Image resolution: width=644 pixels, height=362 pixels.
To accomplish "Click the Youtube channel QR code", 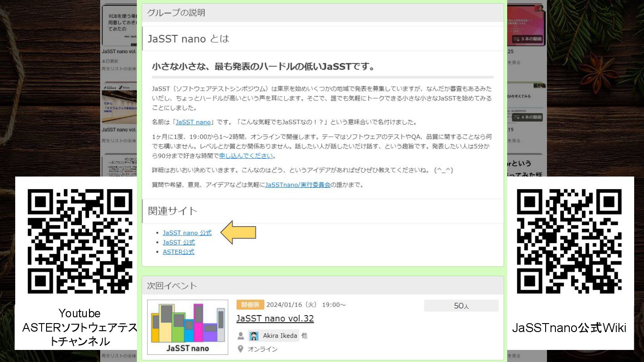I will tap(80, 241).
